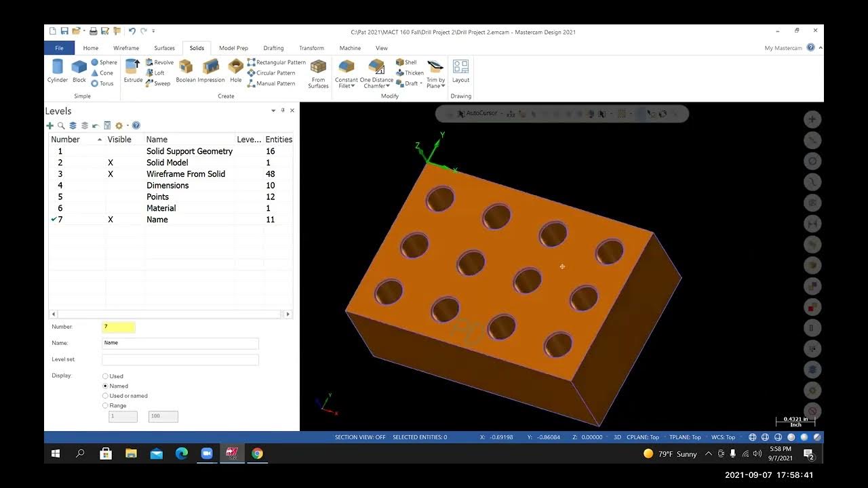Click the Number input field
Image resolution: width=868 pixels, height=488 pixels.
119,327
